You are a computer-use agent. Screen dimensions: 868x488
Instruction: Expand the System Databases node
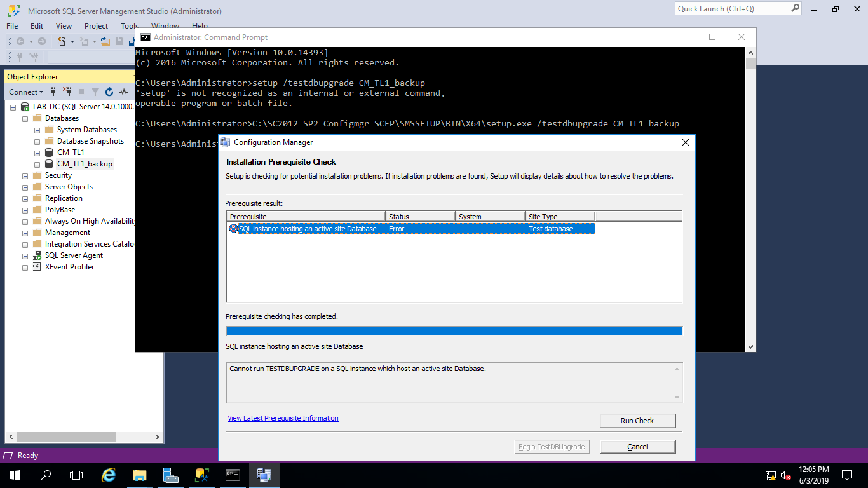click(37, 130)
